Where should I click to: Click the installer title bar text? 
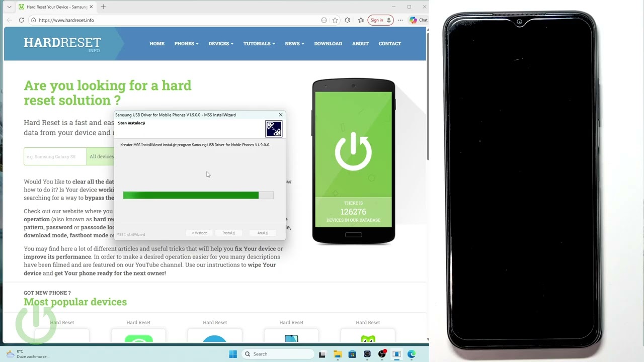[x=176, y=115]
